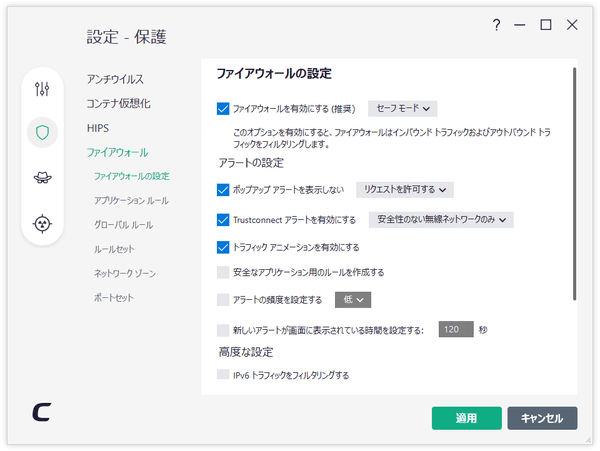Open ファイアウォールの設定 sub-item
Image resolution: width=600 pixels, height=451 pixels.
[x=132, y=176]
